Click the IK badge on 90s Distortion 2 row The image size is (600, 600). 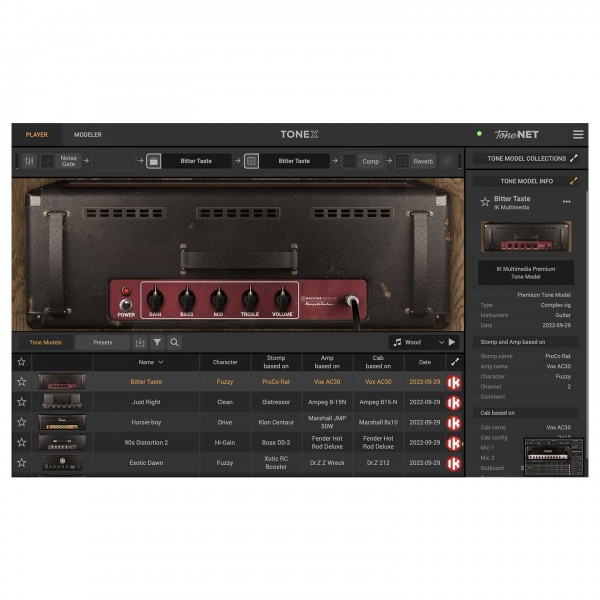(454, 443)
